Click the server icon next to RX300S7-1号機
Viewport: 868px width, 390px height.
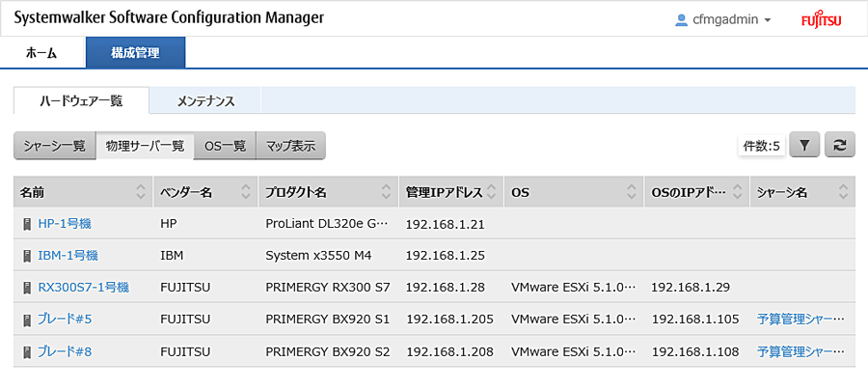[x=27, y=288]
